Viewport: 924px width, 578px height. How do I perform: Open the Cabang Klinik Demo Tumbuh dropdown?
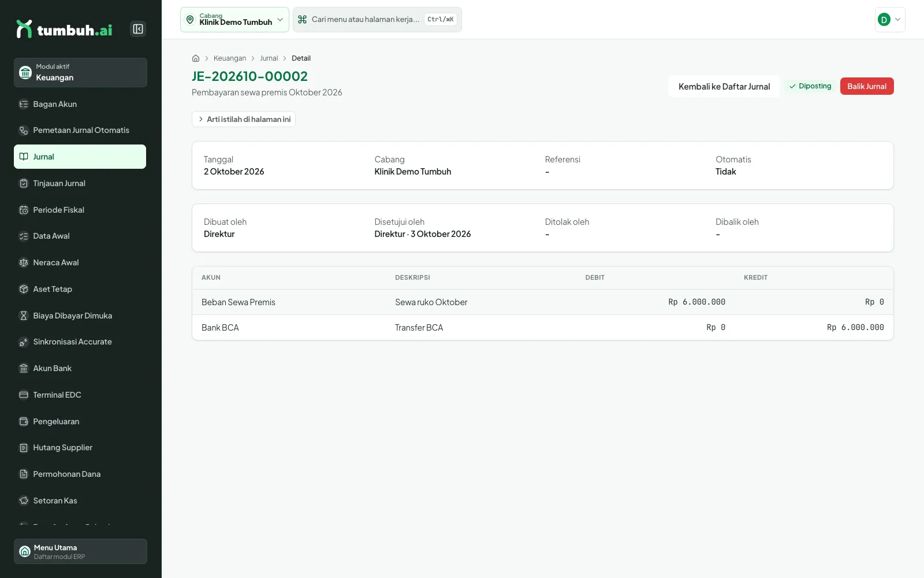click(234, 20)
